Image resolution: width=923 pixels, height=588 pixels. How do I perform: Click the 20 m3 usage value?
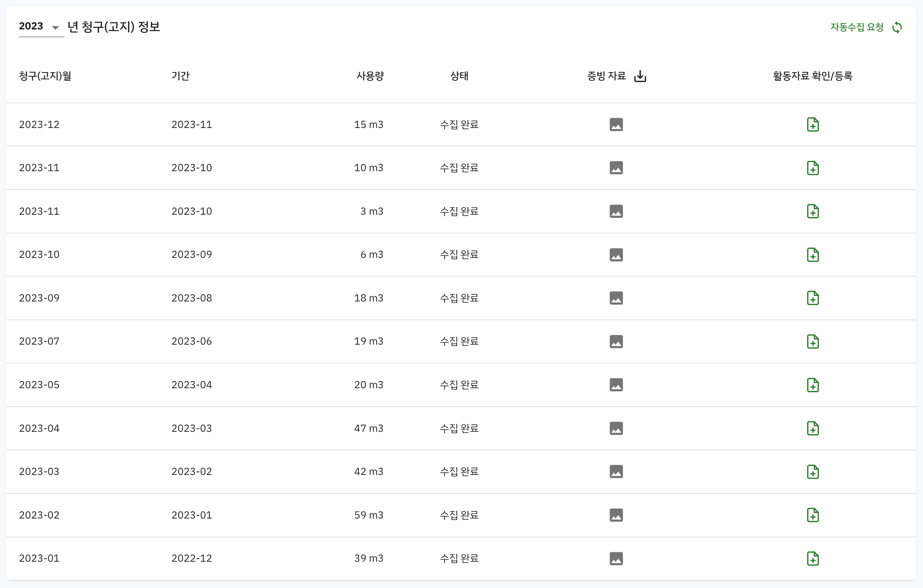click(368, 385)
